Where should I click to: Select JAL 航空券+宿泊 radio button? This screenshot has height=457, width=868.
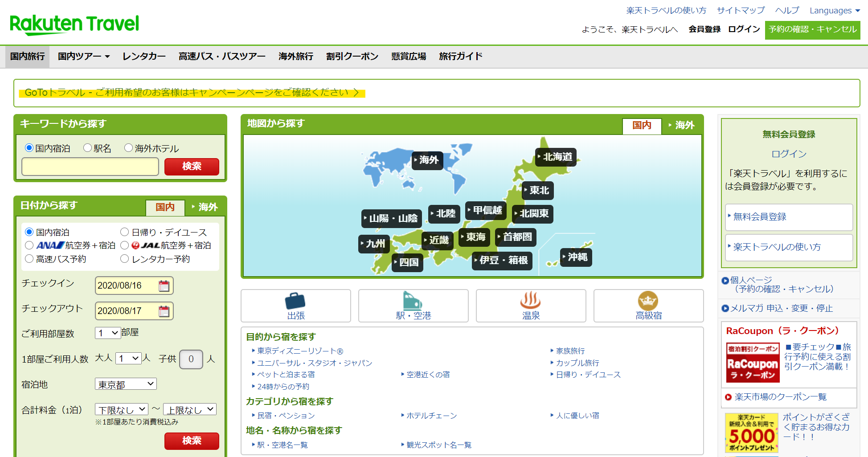click(125, 245)
